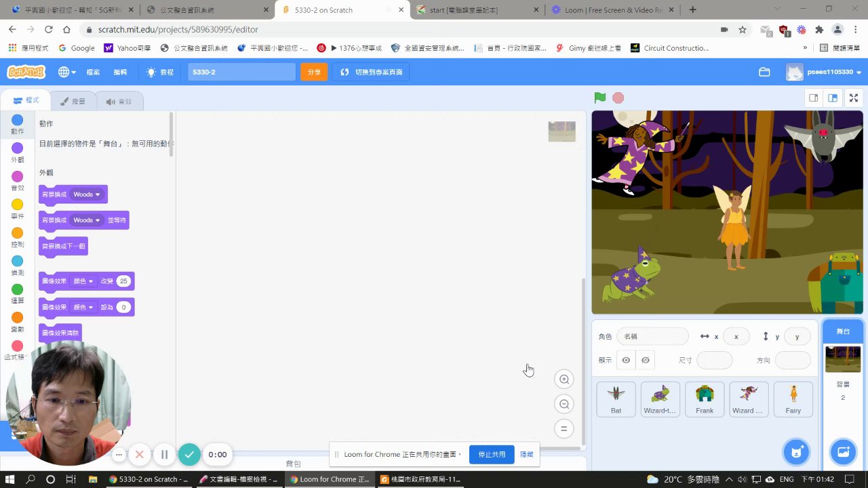Viewport: 868px width, 488px height.
Task: Cancel the Loom recording with X button
Action: [140, 454]
